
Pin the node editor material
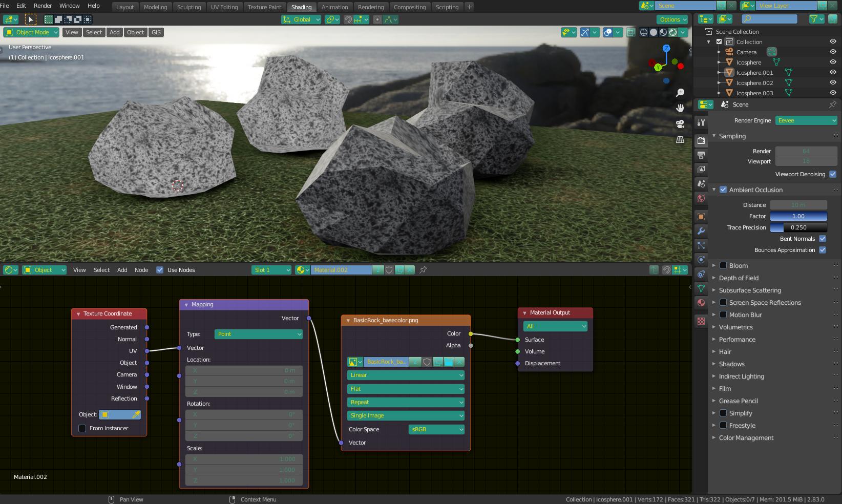pyautogui.click(x=423, y=270)
